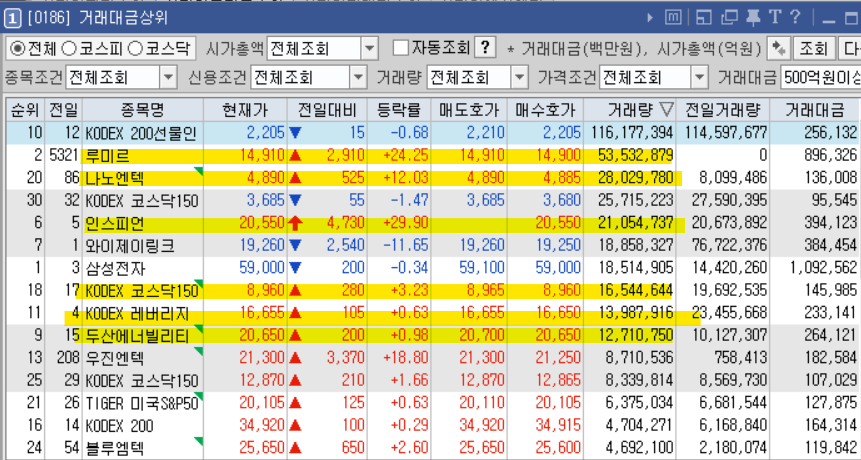Click the 순위 column header
This screenshot has width=861, height=460.
click(25, 110)
